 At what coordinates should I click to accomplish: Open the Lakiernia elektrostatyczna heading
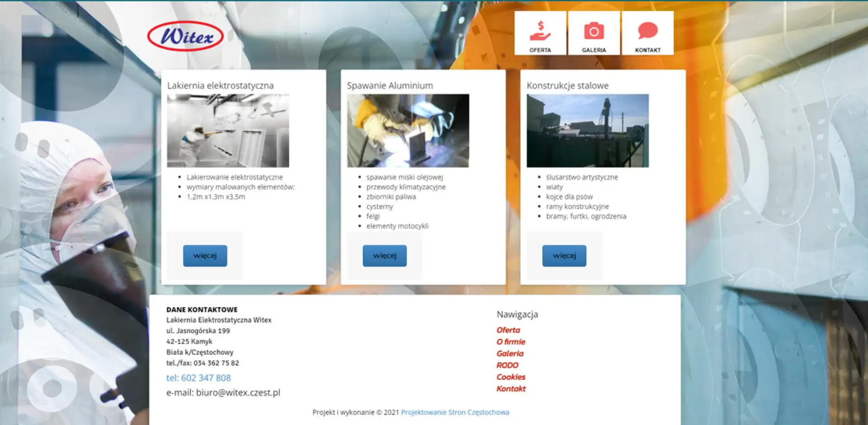220,86
